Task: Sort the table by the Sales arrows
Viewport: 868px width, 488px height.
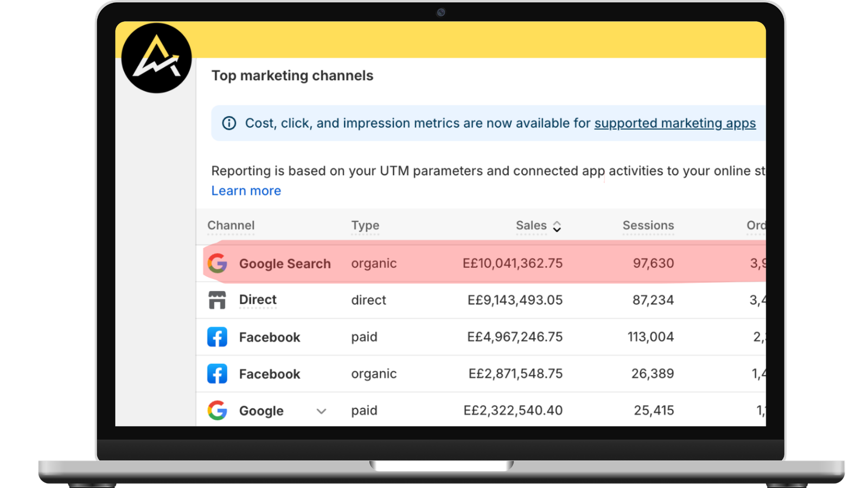Action: 557,226
